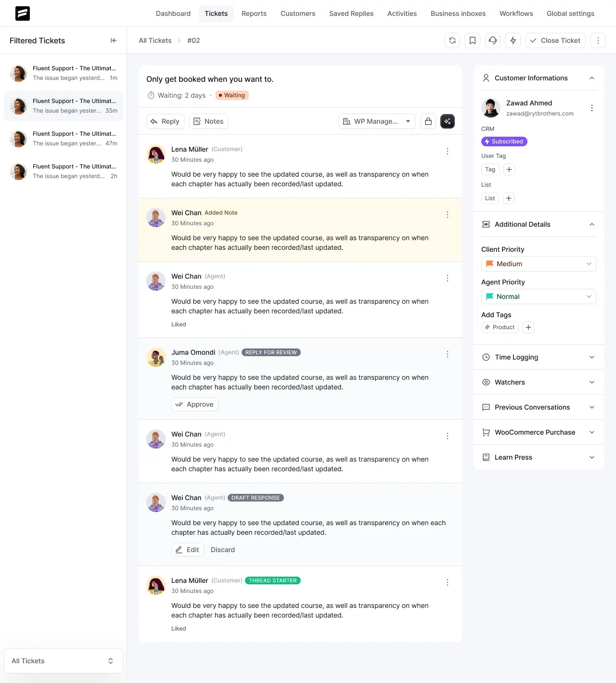The height and width of the screenshot is (683, 616).
Task: Expand the WooCommerce Purchase panel
Action: pos(539,432)
